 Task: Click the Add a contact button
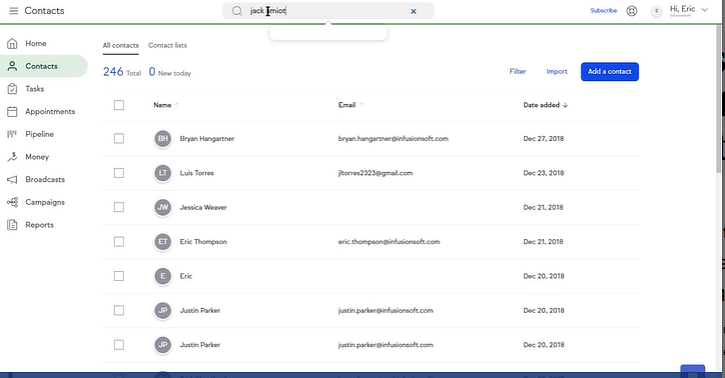click(609, 72)
